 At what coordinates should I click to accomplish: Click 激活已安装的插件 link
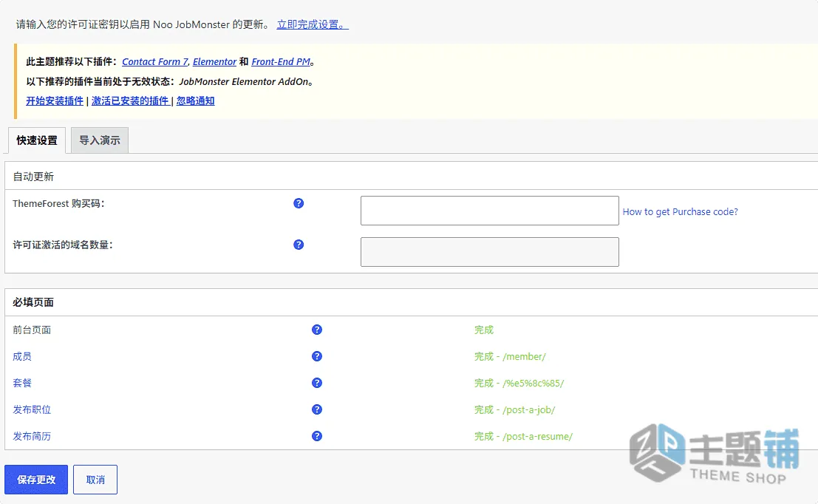(130, 101)
